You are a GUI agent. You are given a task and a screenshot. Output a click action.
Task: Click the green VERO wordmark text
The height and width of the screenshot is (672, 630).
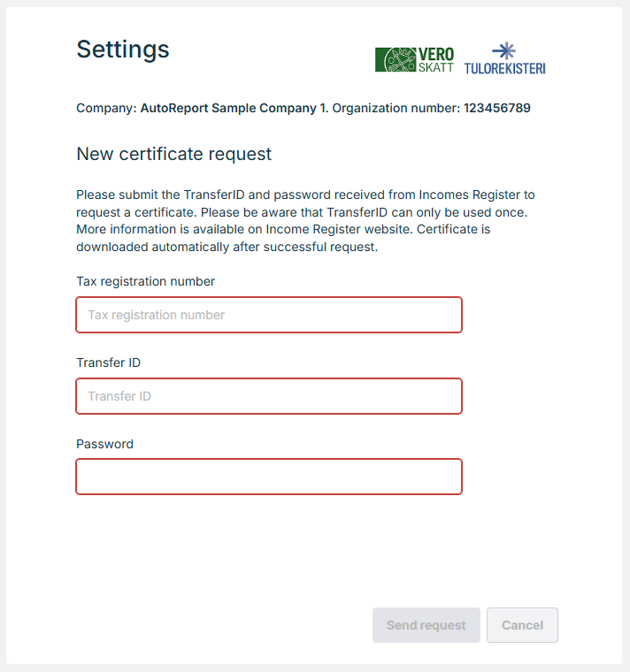coord(435,53)
